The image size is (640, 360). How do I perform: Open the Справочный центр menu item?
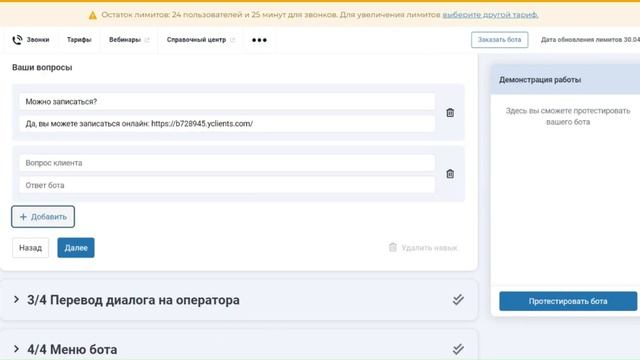196,40
